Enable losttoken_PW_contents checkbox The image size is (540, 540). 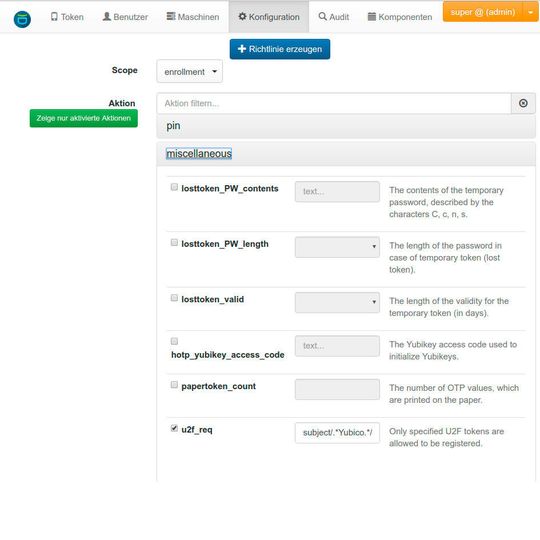coord(174,187)
